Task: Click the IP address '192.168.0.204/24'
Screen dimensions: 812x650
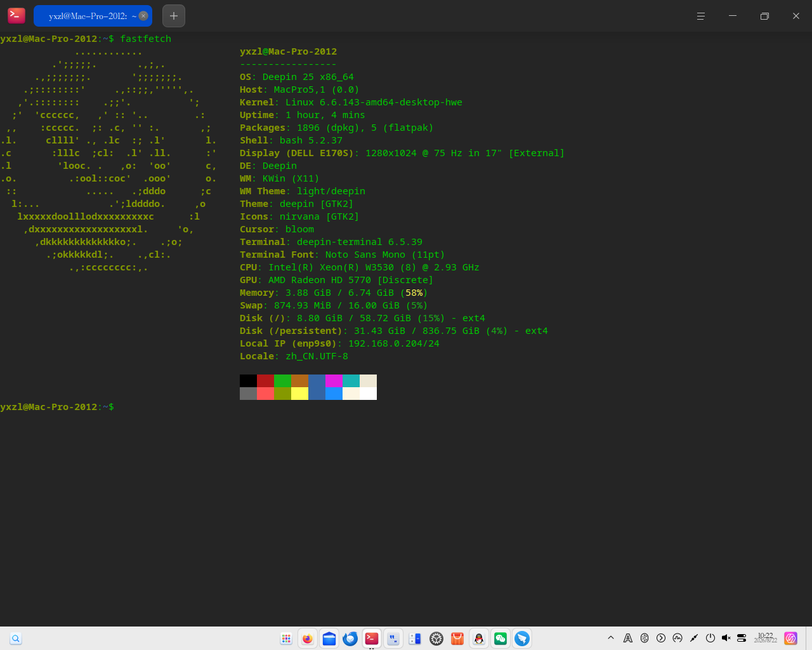Action: coord(394,343)
